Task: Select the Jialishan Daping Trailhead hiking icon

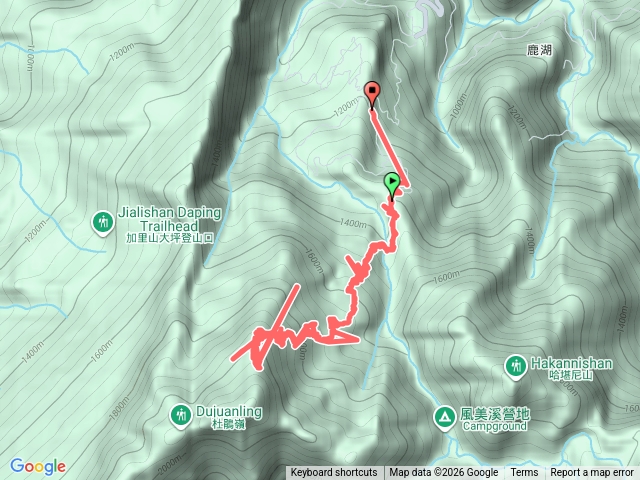Action: pos(103,222)
